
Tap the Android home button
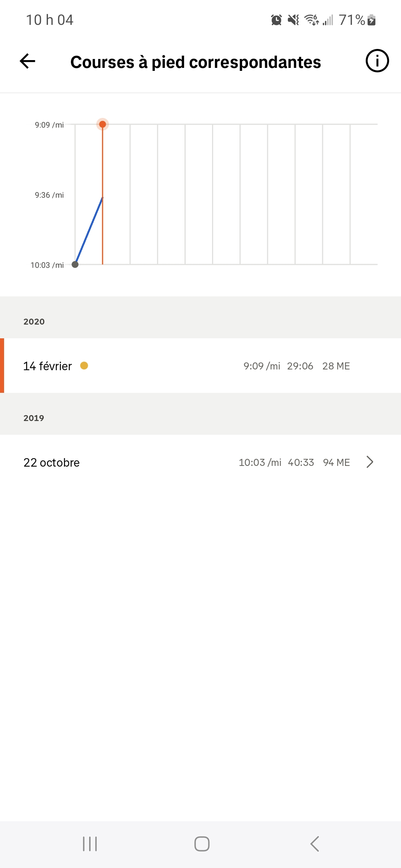coord(202,844)
